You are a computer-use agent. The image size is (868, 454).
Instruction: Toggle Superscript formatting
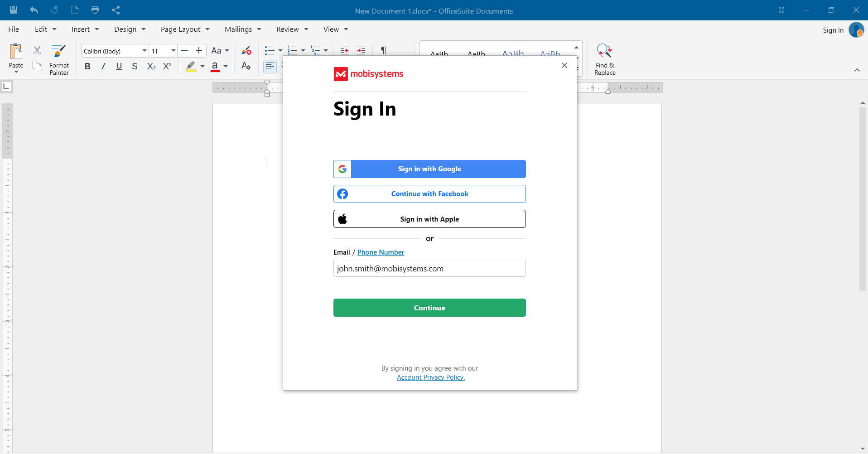point(167,66)
